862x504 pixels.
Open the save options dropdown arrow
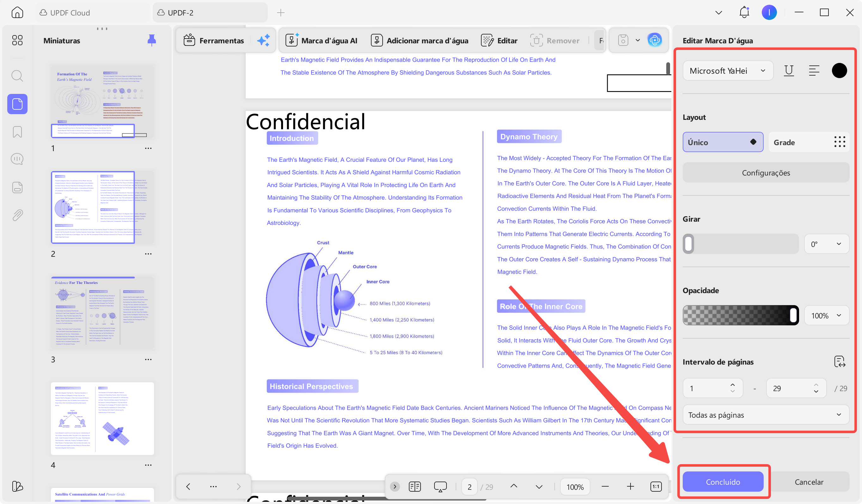click(x=637, y=40)
